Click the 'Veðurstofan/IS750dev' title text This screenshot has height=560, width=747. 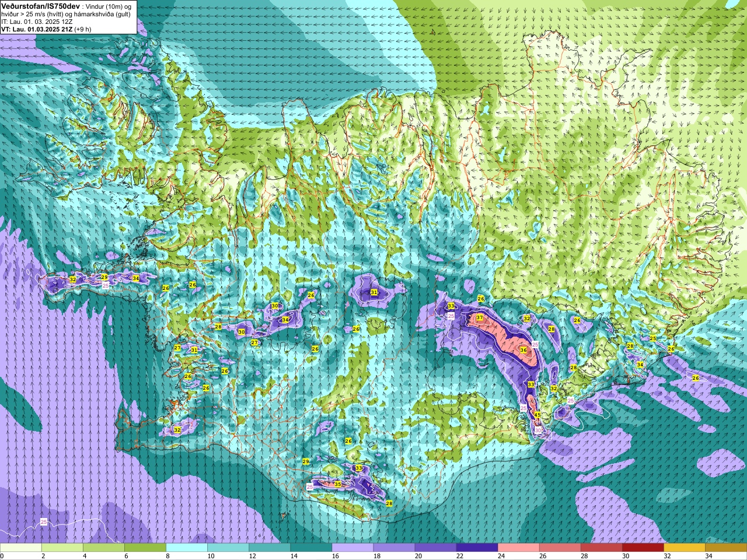coord(40,6)
